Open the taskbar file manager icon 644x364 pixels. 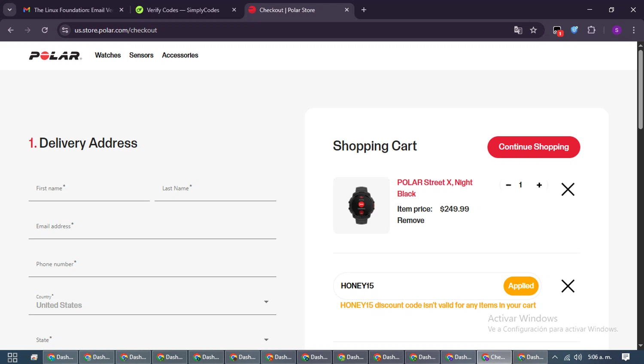pyautogui.click(x=34, y=357)
